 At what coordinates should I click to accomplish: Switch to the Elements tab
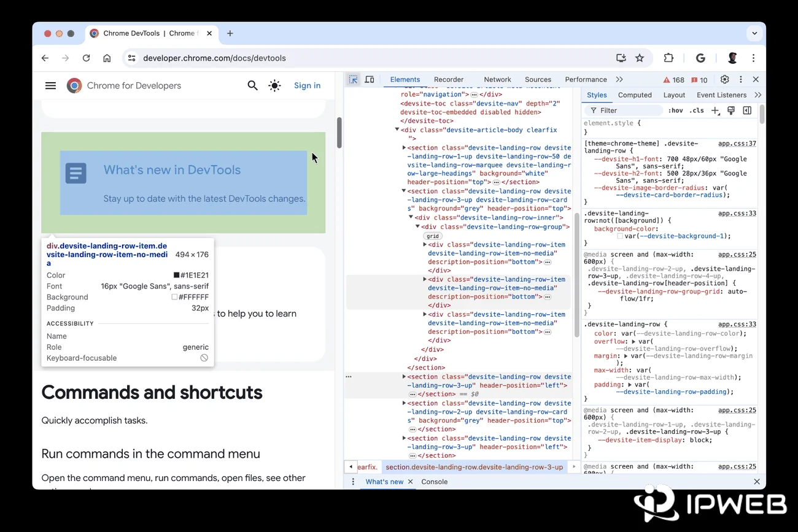(x=405, y=79)
